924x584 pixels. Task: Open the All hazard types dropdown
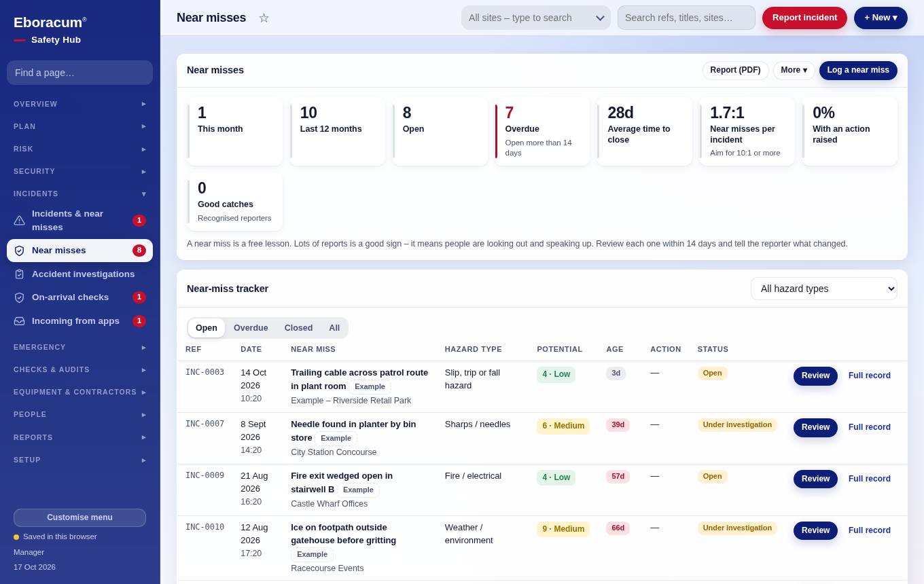coord(823,289)
